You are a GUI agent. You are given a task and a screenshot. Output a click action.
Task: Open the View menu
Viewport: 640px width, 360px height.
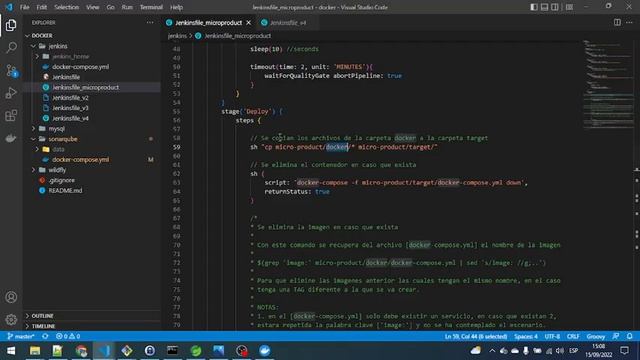[x=93, y=7]
